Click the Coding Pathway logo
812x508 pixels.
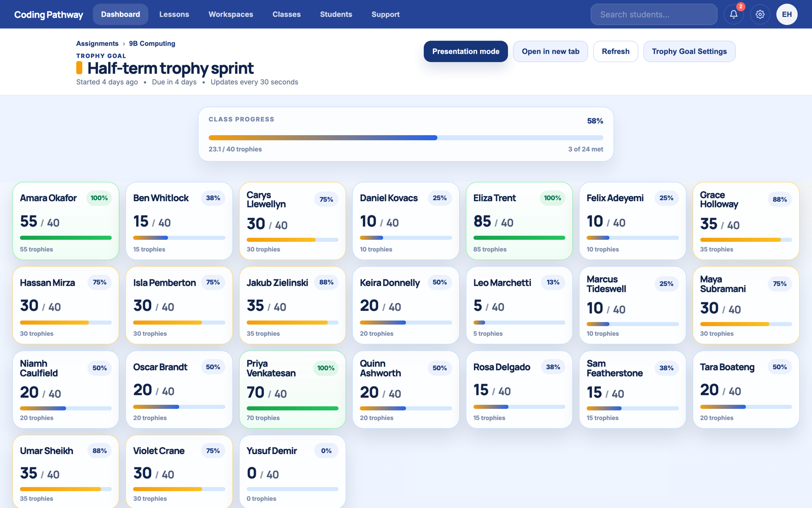click(49, 14)
